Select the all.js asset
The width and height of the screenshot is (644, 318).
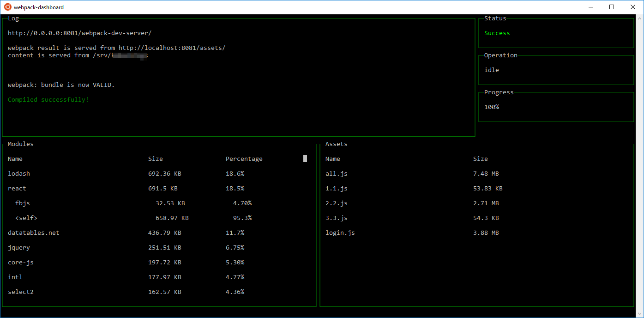337,174
